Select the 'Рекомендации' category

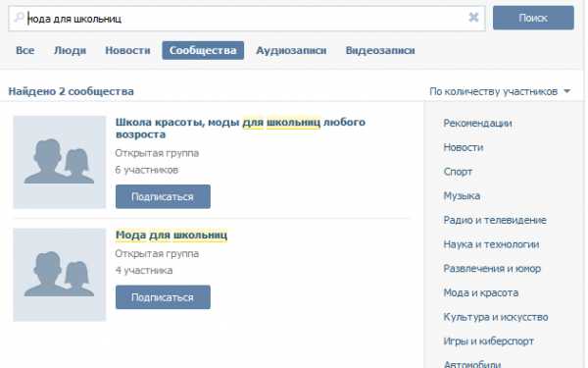477,124
